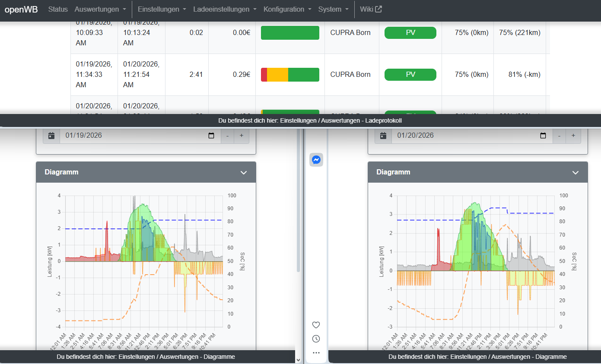
Task: Click calendar icon beside 01/20/2026 date field
Action: 383,136
